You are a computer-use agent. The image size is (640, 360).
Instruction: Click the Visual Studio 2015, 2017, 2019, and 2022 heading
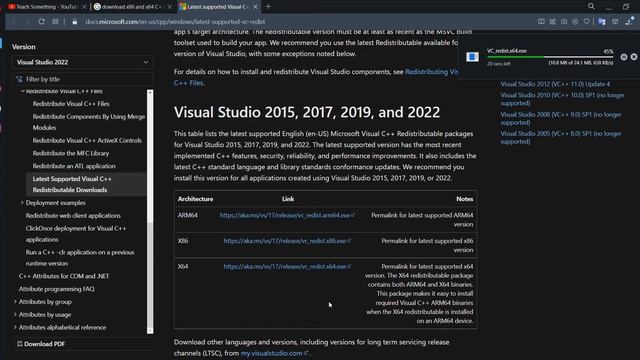tap(307, 112)
